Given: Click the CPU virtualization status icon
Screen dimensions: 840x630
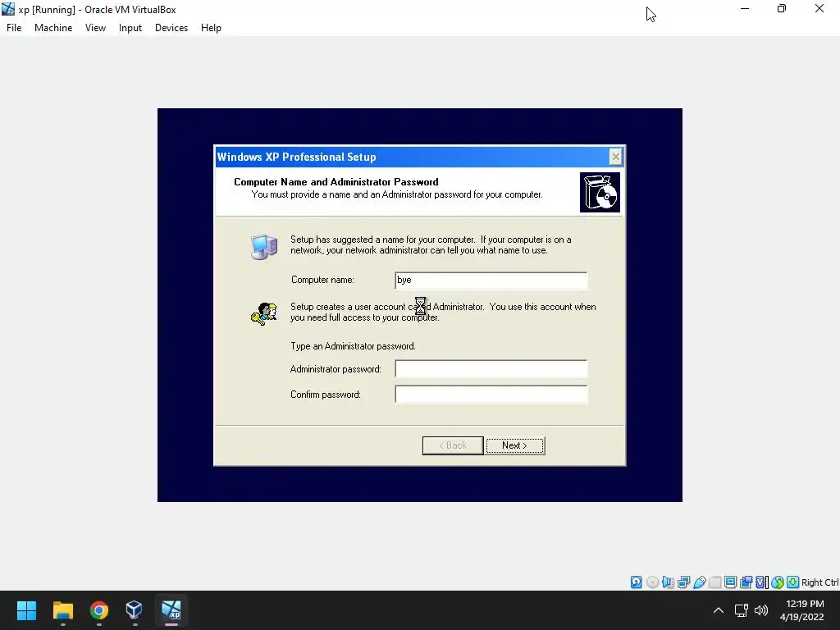Looking at the screenshot, I should click(x=762, y=582).
